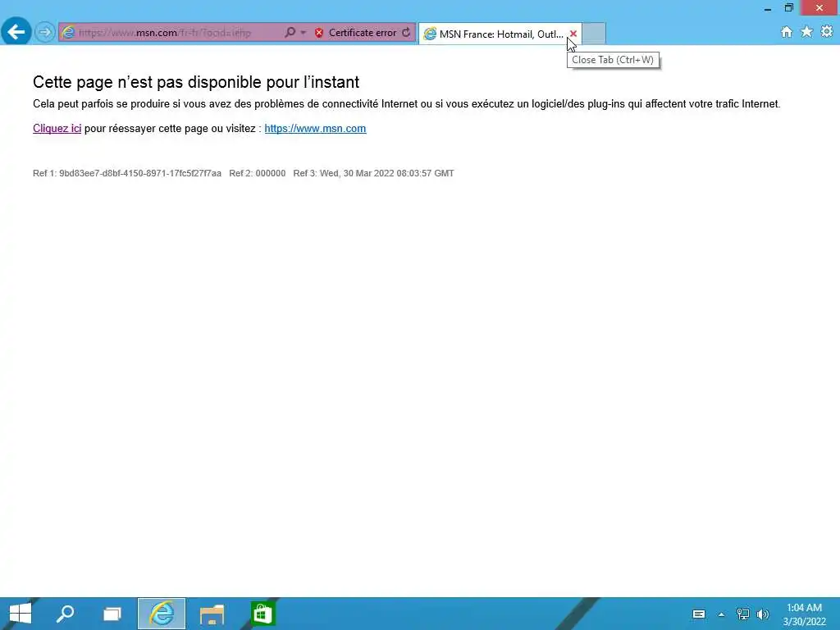Open Task View on the taskbar
Viewport: 840px width, 630px height.
(112, 614)
